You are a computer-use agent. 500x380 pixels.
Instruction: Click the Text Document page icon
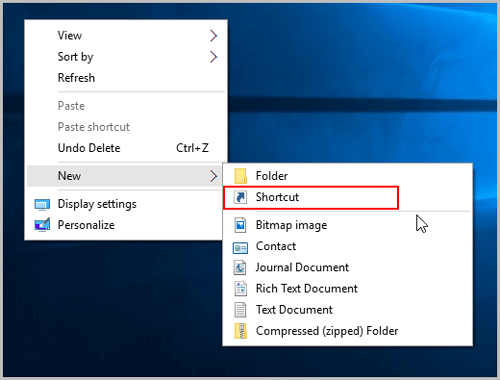pyautogui.click(x=240, y=310)
